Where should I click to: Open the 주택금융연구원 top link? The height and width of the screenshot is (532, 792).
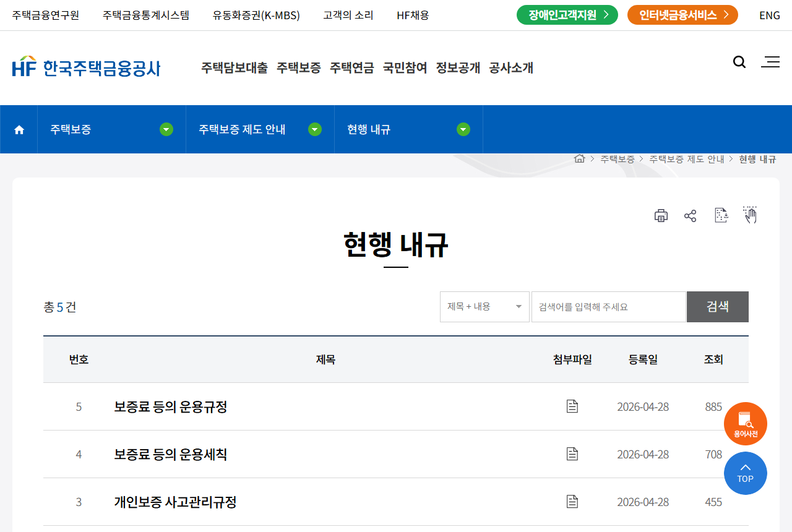click(x=46, y=15)
